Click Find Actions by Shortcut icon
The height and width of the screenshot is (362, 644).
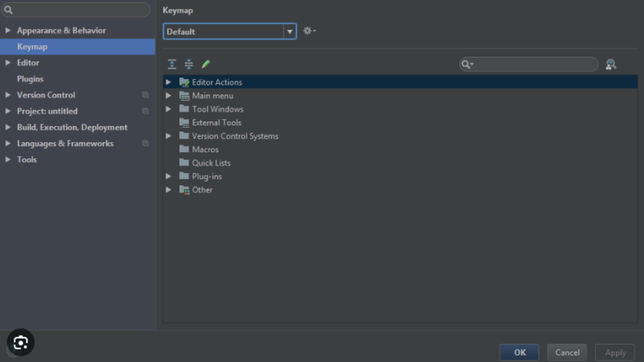coord(611,64)
